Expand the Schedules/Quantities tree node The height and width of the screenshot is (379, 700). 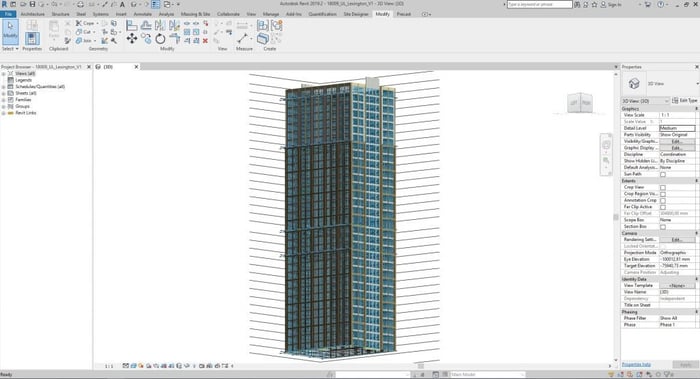(4, 87)
